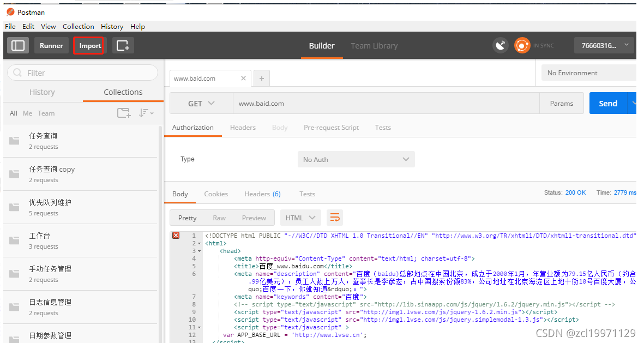The image size is (644, 343).
Task: Filter collections by Team
Action: click(x=46, y=113)
